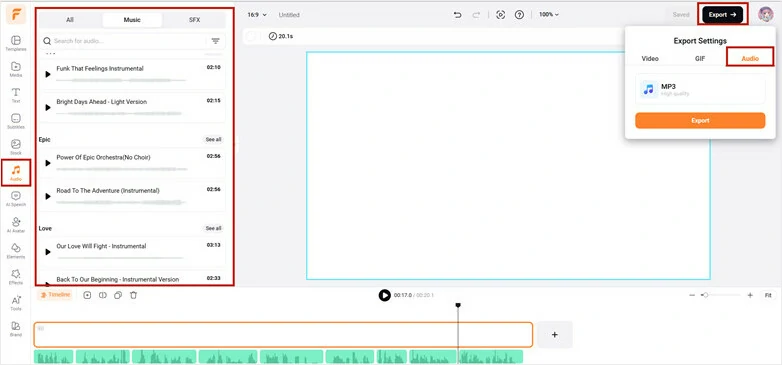Open the Audio panel in sidebar
Screen dimensions: 782x365
tap(16, 173)
